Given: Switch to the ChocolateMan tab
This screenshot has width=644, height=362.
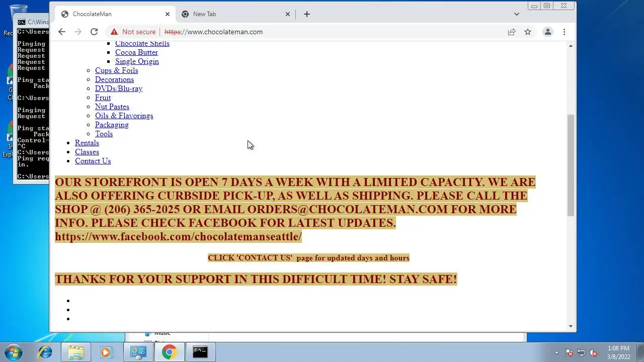Looking at the screenshot, I should (x=115, y=14).
